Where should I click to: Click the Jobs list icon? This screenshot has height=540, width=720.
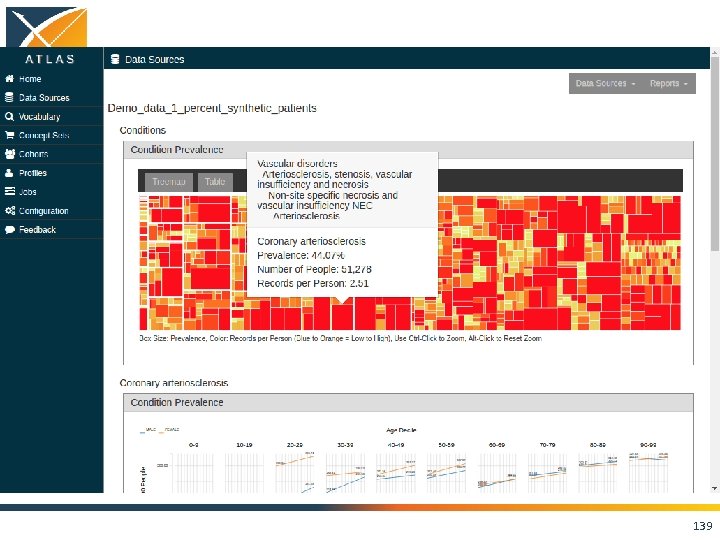point(10,191)
